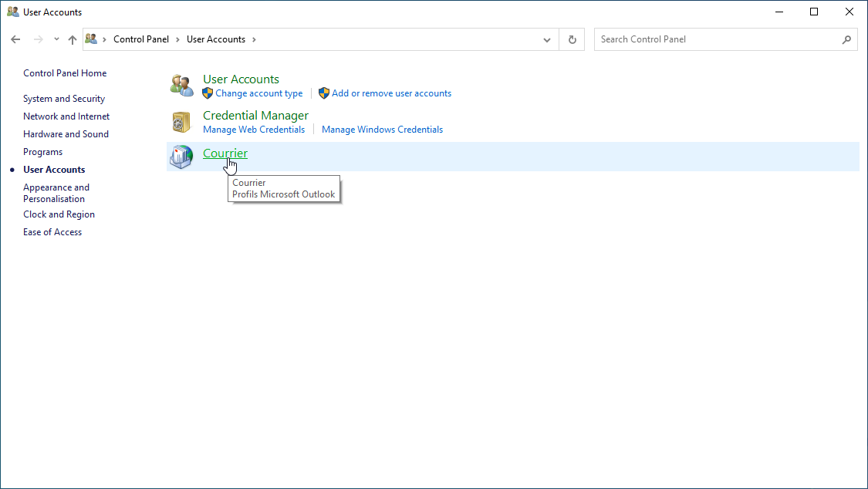
Task: Click the User Accounts category icon
Action: pos(181,86)
